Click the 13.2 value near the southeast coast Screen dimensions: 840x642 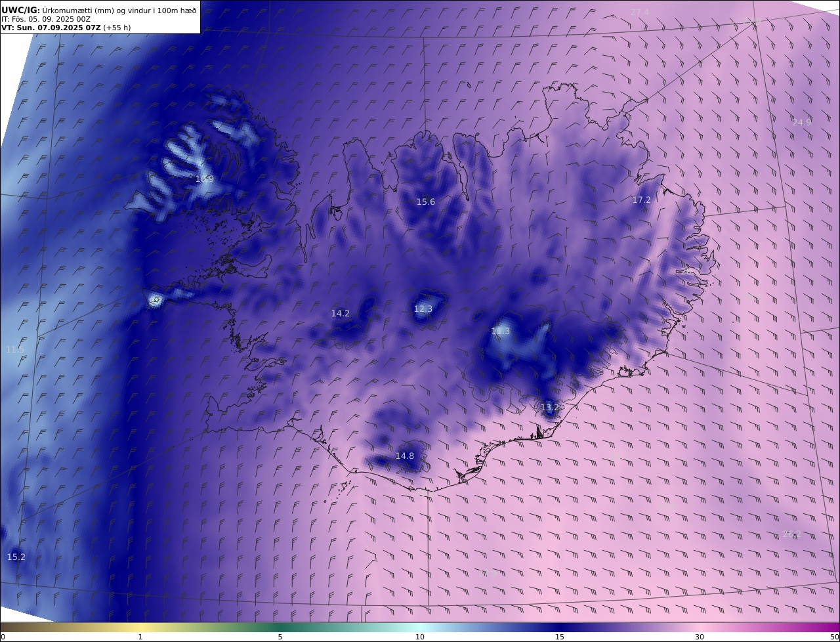click(x=550, y=407)
